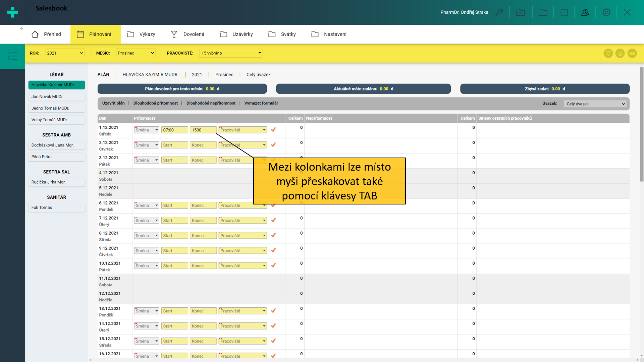Click the yellow filter funnel icon

coord(608,53)
